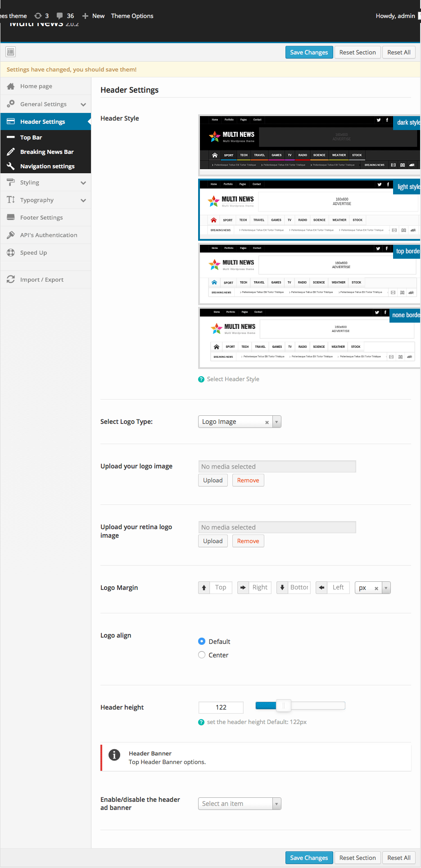
Task: Click the Right margin arrow icon
Action: tap(243, 588)
